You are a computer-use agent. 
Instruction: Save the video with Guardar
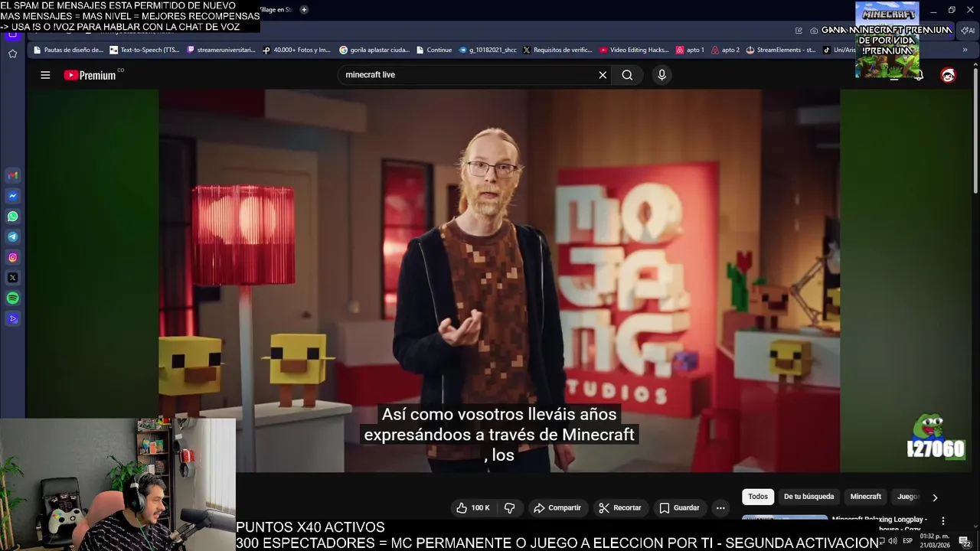tap(679, 507)
